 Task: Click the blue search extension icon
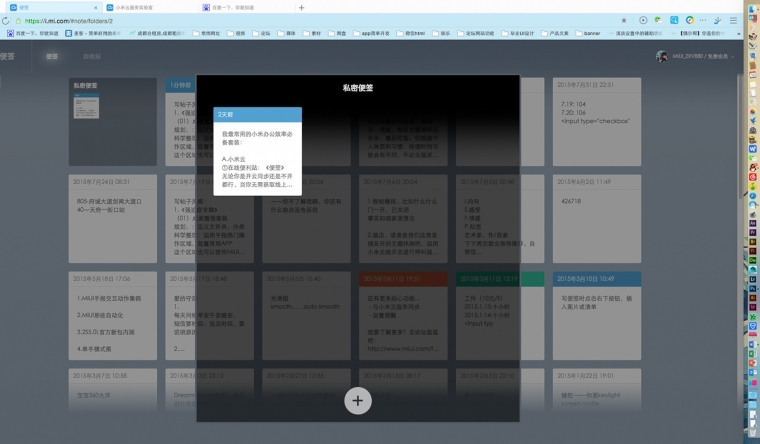[674, 20]
